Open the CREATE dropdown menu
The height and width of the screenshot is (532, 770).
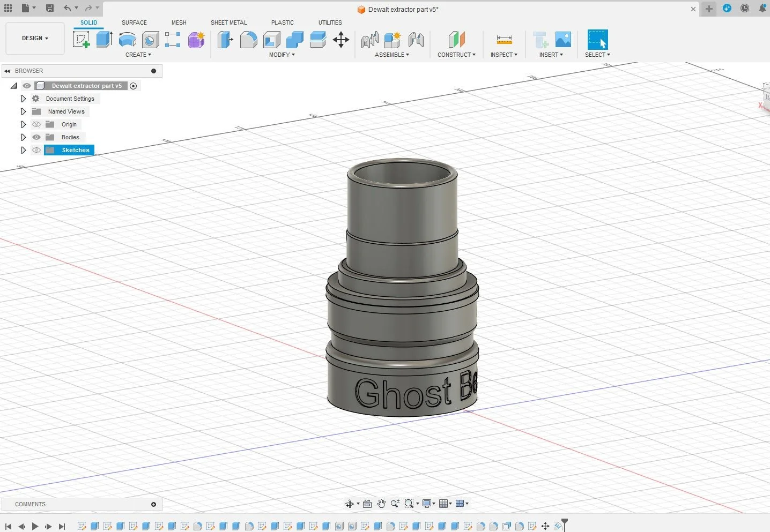click(138, 55)
